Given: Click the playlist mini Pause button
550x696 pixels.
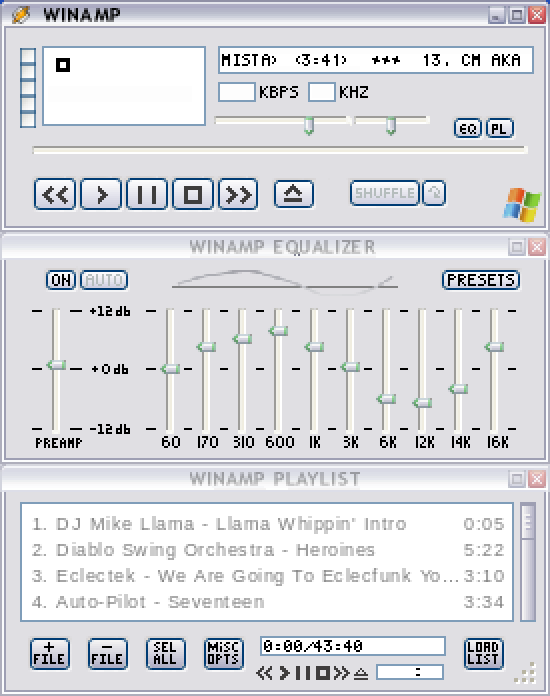Looking at the screenshot, I should click(x=303, y=673).
